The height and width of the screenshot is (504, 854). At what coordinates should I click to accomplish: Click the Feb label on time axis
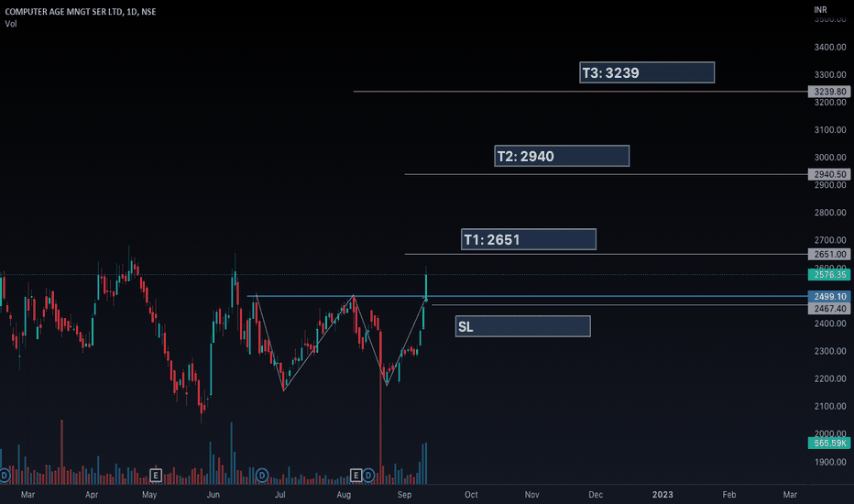729,495
